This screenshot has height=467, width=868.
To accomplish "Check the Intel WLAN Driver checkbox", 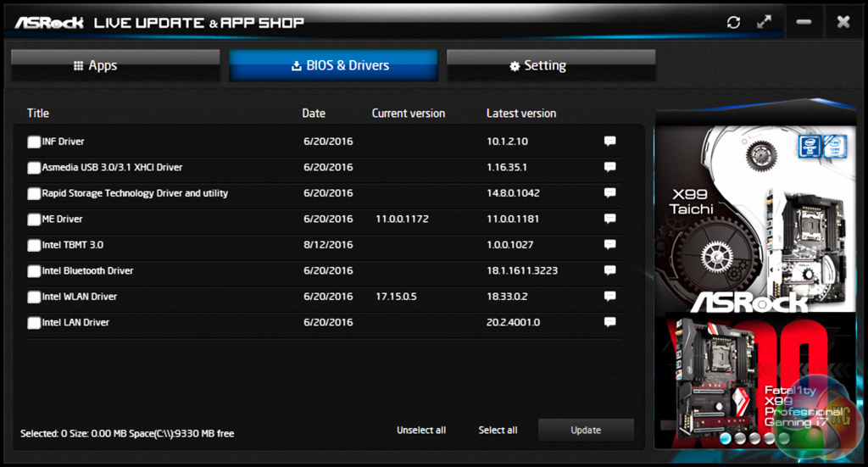I will tap(34, 297).
